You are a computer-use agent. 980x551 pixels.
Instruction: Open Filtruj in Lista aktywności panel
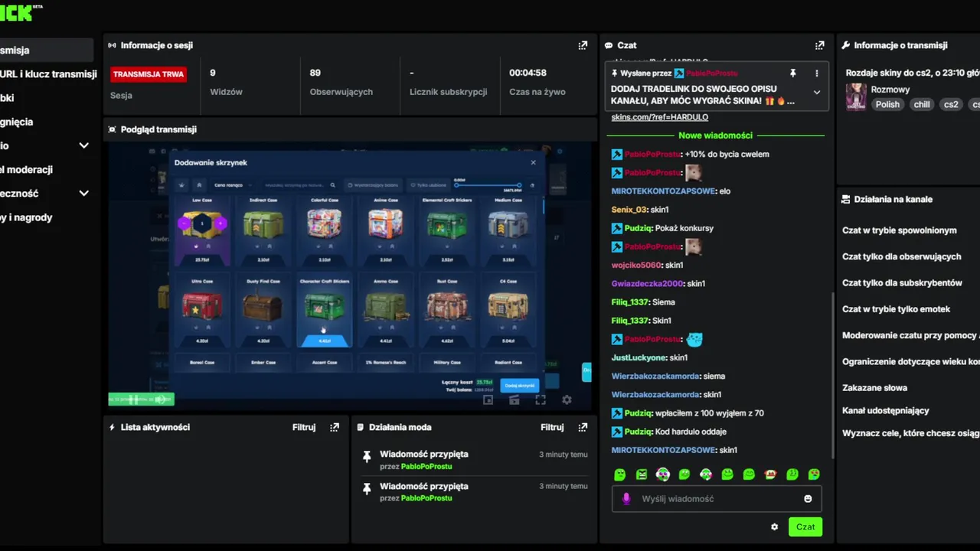(304, 427)
